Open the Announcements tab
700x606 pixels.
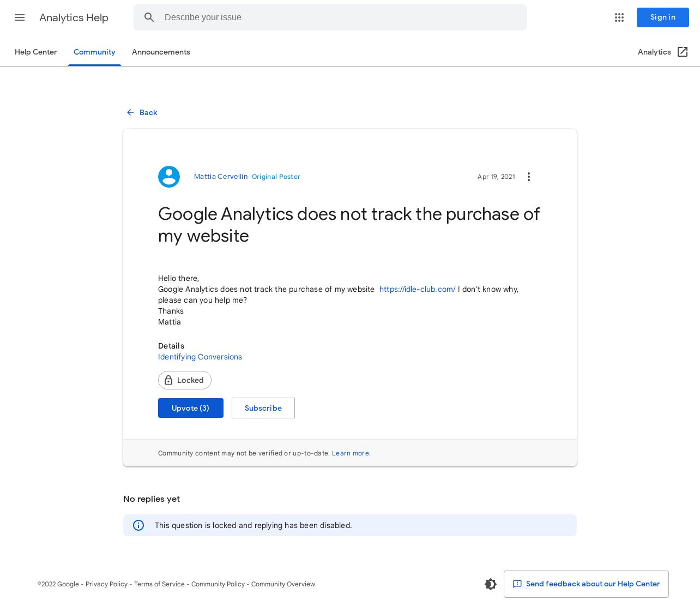click(x=161, y=52)
